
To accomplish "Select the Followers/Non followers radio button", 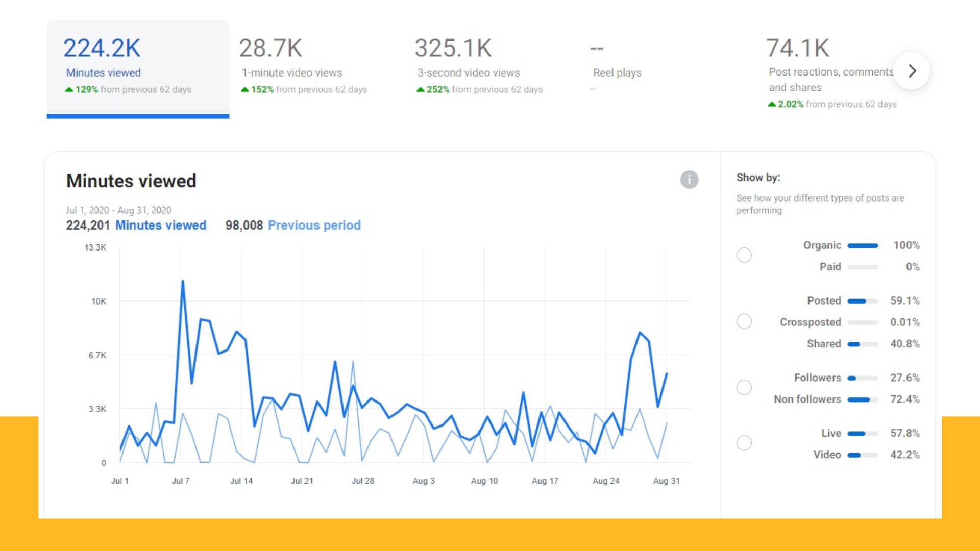I will coord(744,388).
